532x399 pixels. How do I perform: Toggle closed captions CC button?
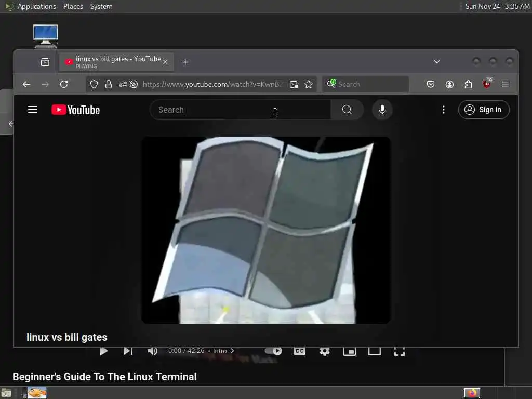click(300, 351)
